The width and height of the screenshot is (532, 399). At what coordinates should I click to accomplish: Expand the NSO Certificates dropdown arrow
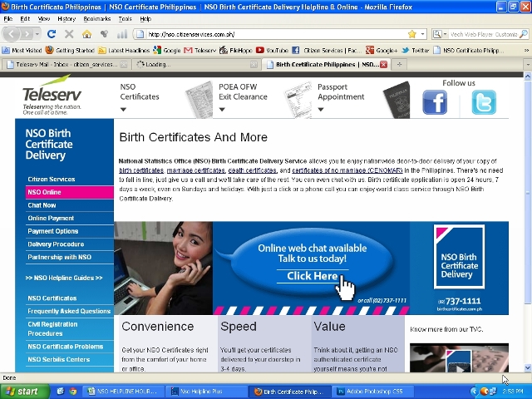(124, 110)
